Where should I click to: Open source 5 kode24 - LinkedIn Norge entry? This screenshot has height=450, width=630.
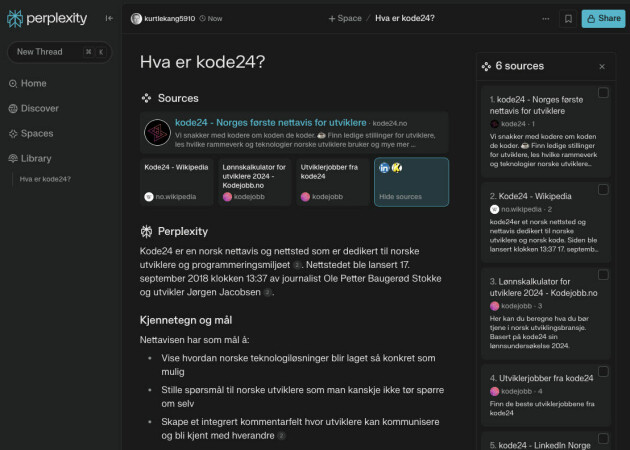click(540, 445)
